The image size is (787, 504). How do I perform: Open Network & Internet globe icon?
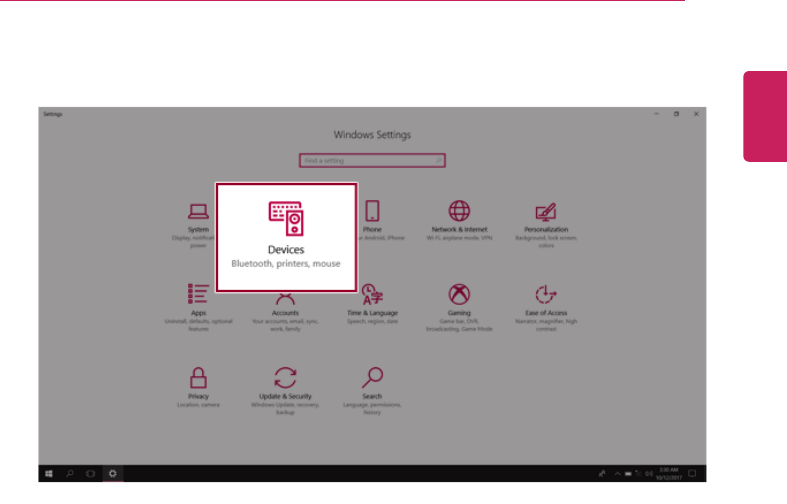pos(459,211)
